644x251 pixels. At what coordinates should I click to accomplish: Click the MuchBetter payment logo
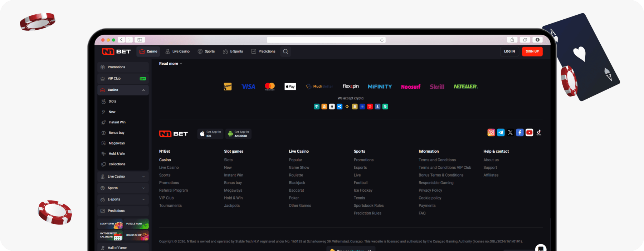[319, 87]
